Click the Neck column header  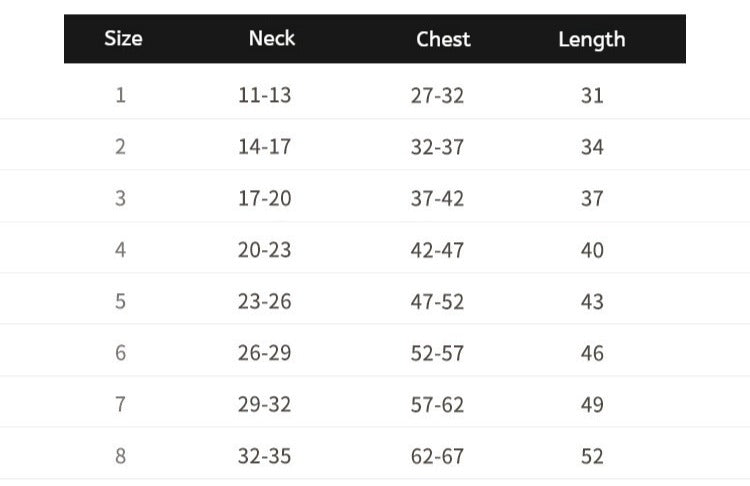[x=272, y=38]
